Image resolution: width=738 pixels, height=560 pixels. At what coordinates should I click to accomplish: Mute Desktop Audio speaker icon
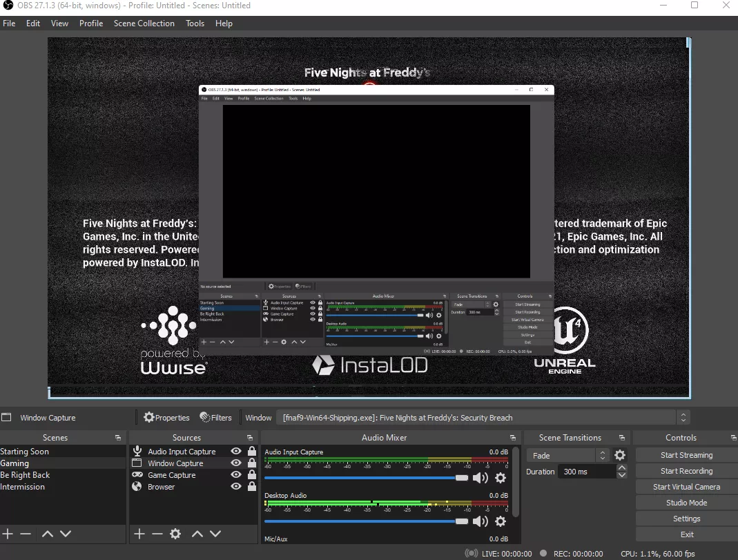pos(480,521)
